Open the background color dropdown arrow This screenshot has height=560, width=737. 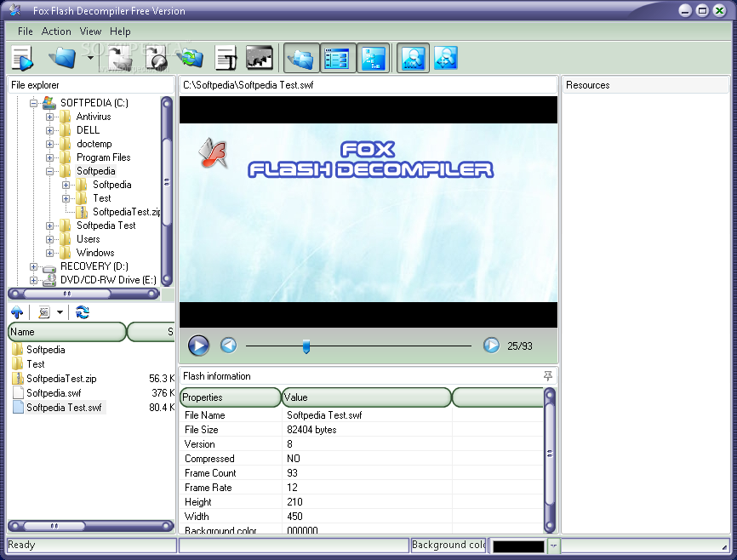point(554,546)
